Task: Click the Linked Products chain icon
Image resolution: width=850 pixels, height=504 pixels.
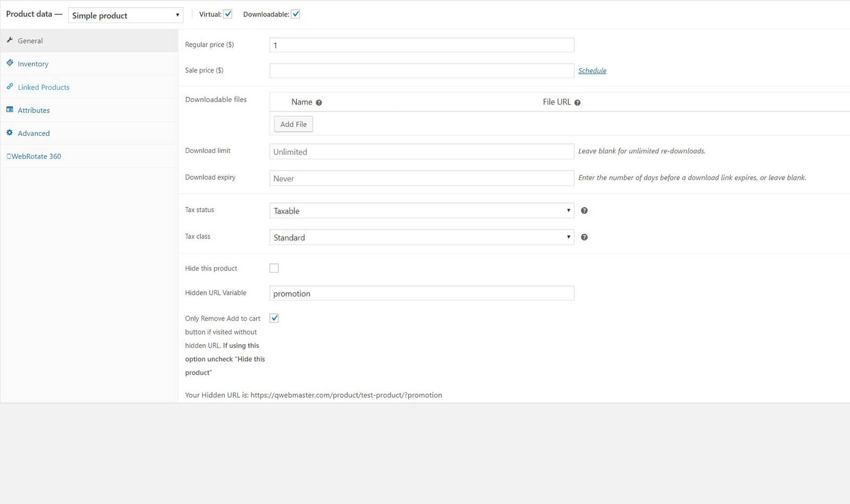Action: pos(10,87)
